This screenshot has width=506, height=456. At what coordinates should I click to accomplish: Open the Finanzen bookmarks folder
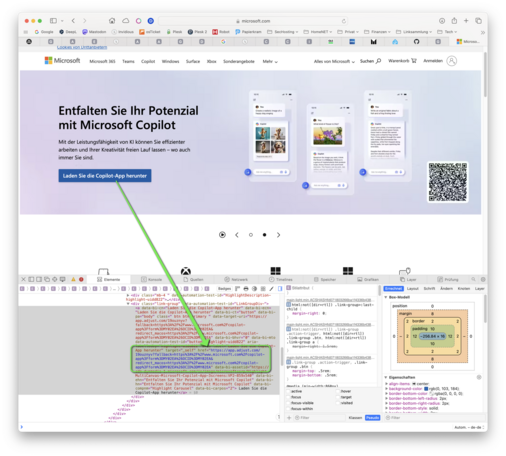(377, 32)
